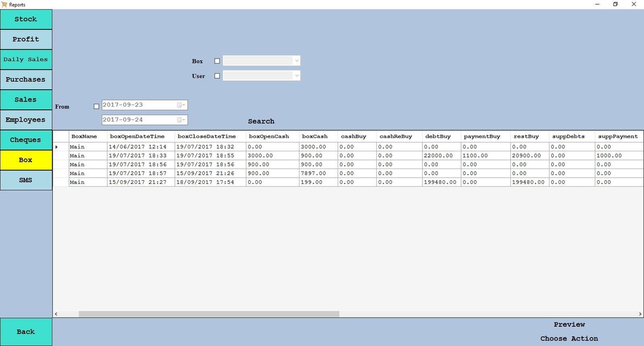Click the Back button
Screen dimensions: 644x346
click(26, 332)
